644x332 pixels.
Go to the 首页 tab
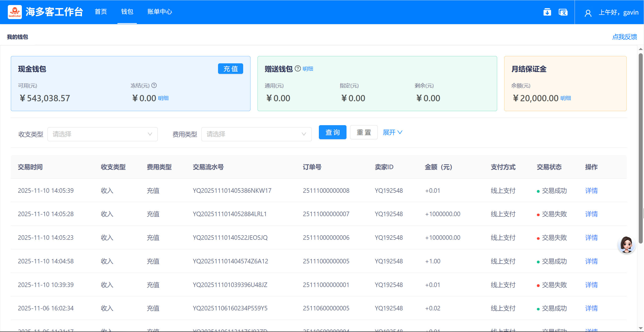[101, 12]
